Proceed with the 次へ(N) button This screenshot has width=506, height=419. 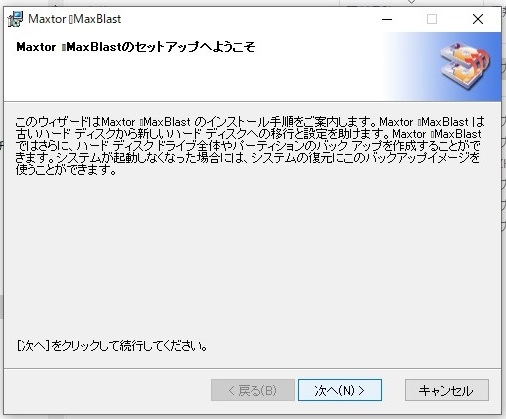point(340,390)
